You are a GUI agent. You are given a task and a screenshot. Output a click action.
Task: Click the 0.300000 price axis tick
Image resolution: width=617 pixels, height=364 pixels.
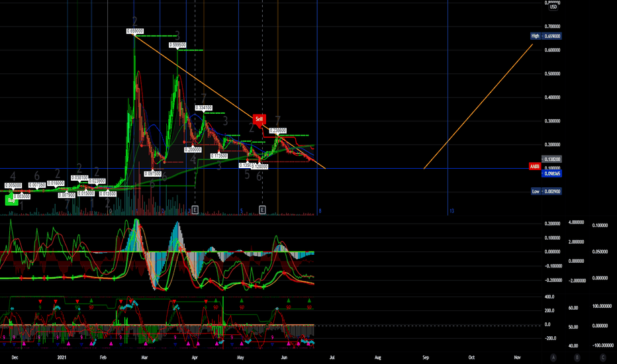tap(552, 121)
